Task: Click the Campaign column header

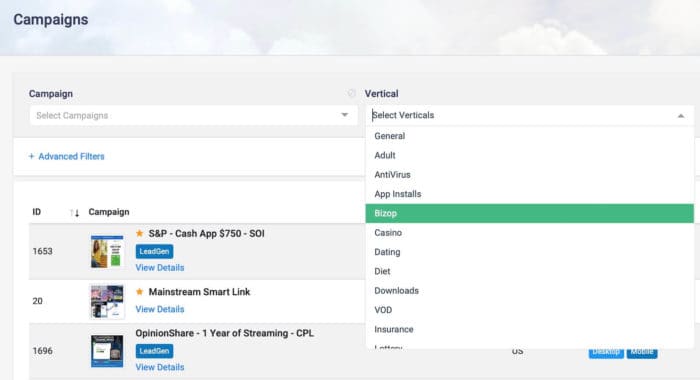Action: click(x=109, y=212)
